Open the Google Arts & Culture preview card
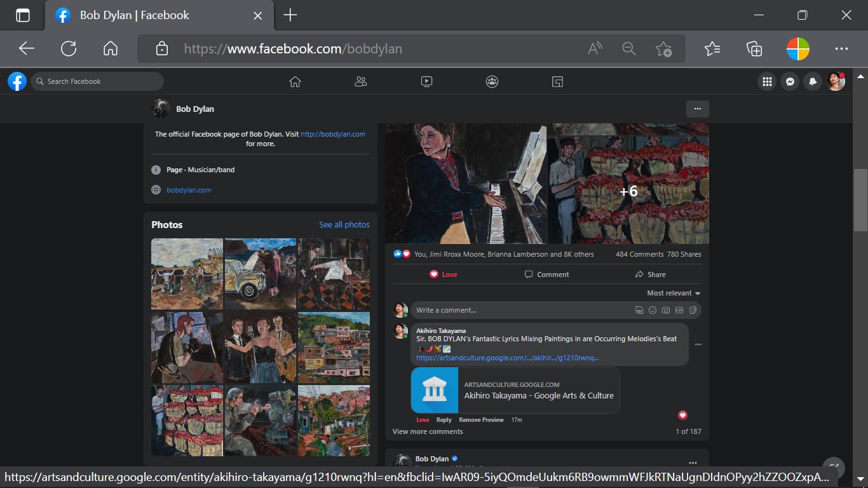868x488 pixels. 515,390
